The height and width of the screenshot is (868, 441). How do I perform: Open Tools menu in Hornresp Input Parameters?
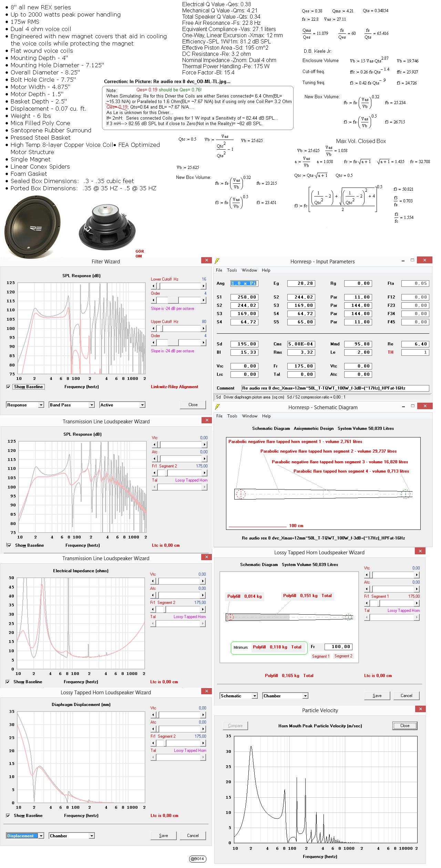[x=232, y=270]
